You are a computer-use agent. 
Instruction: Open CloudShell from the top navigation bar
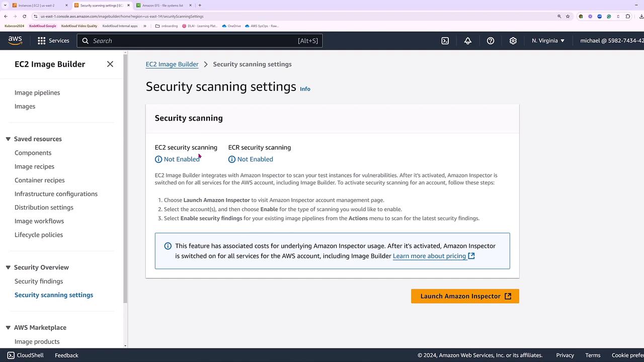click(445, 41)
